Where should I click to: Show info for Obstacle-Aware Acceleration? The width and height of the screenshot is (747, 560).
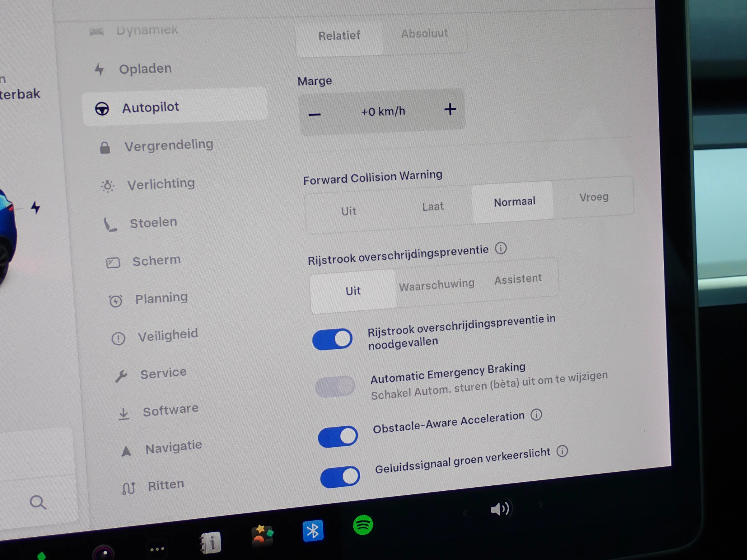(x=536, y=415)
